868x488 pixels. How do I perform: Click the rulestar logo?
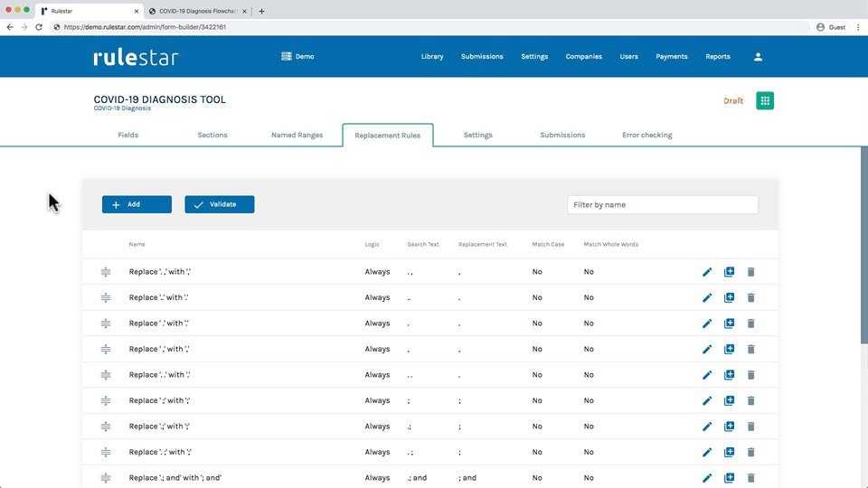tap(136, 57)
